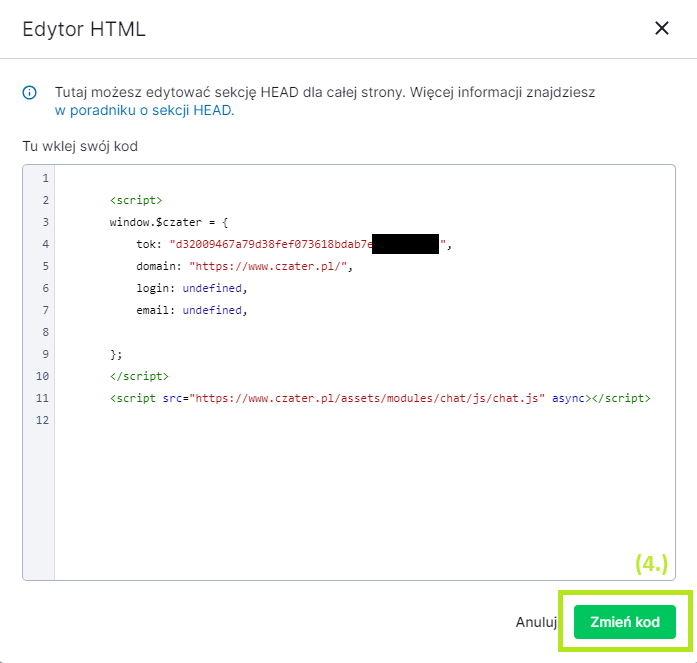
Task: Close the Edytor HTML dialog
Action: [662, 28]
